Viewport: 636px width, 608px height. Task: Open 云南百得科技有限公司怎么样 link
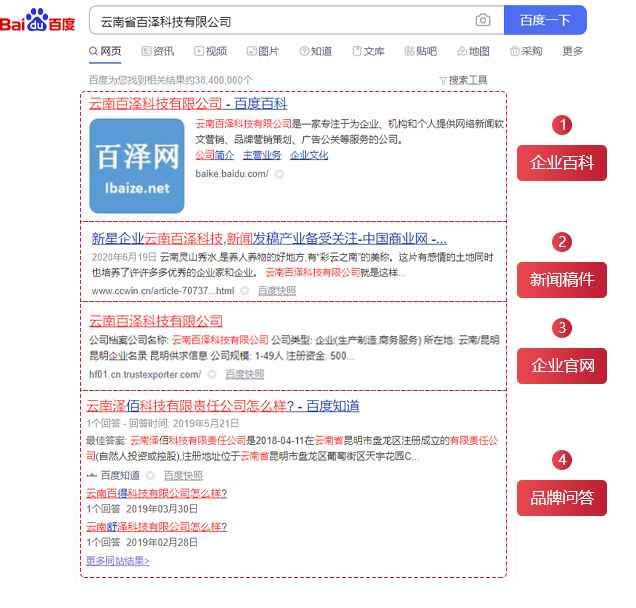(157, 494)
